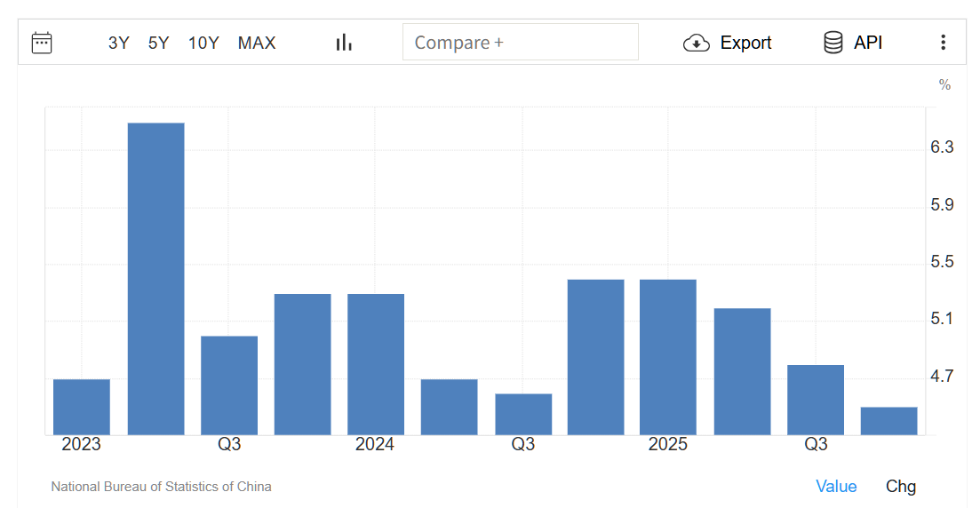Click the bar chart type icon
This screenshot has width=980, height=508.
point(344,43)
